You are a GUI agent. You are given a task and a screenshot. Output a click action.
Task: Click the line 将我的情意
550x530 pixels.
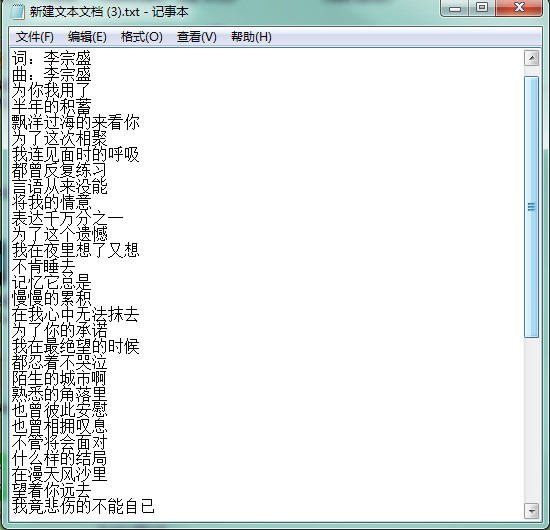pos(52,202)
